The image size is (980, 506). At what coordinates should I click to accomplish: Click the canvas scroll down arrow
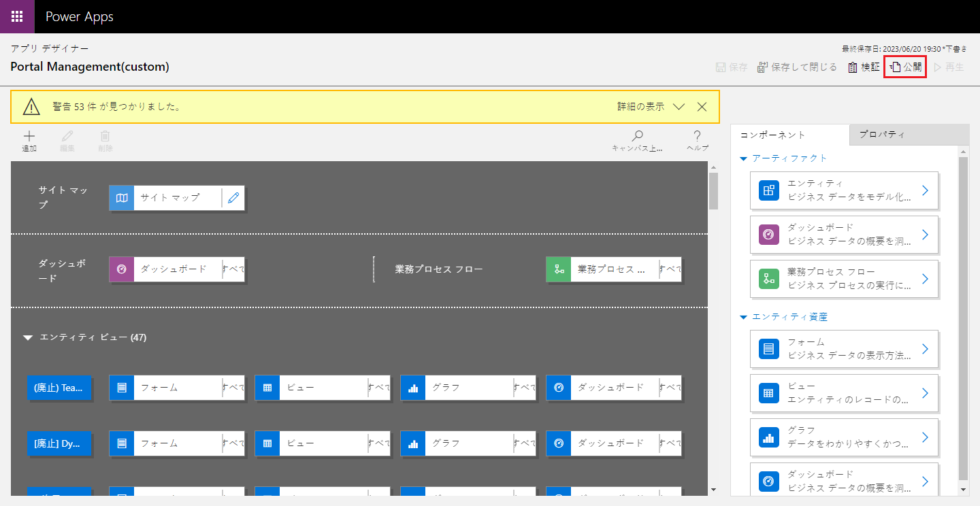[x=713, y=489]
